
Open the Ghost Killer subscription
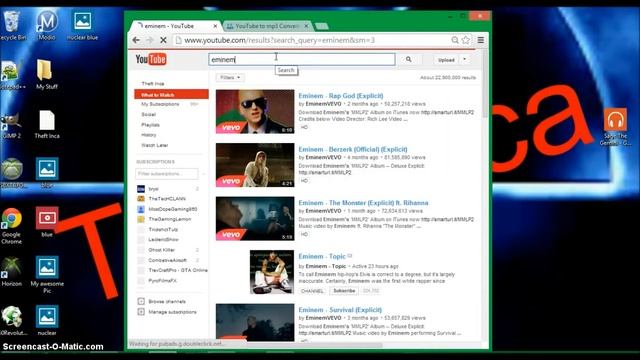(162, 250)
